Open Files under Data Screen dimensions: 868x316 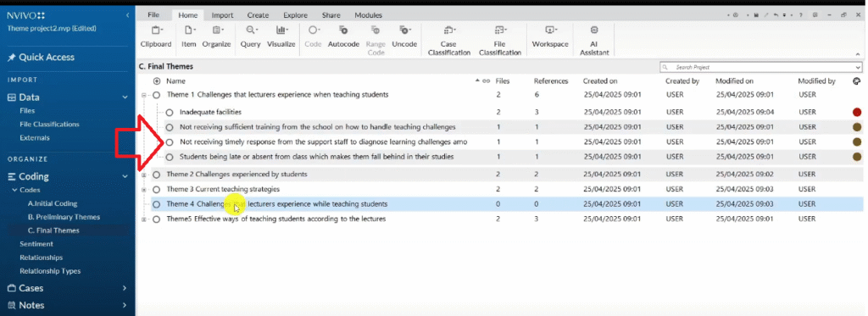tap(27, 111)
